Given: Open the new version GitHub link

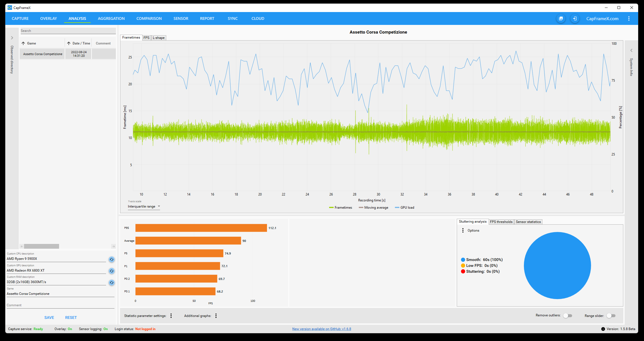Looking at the screenshot, I should [x=322, y=329].
